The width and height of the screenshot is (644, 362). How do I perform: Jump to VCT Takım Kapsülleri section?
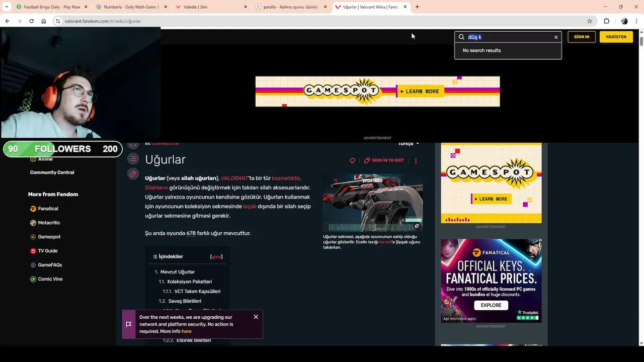197,292
